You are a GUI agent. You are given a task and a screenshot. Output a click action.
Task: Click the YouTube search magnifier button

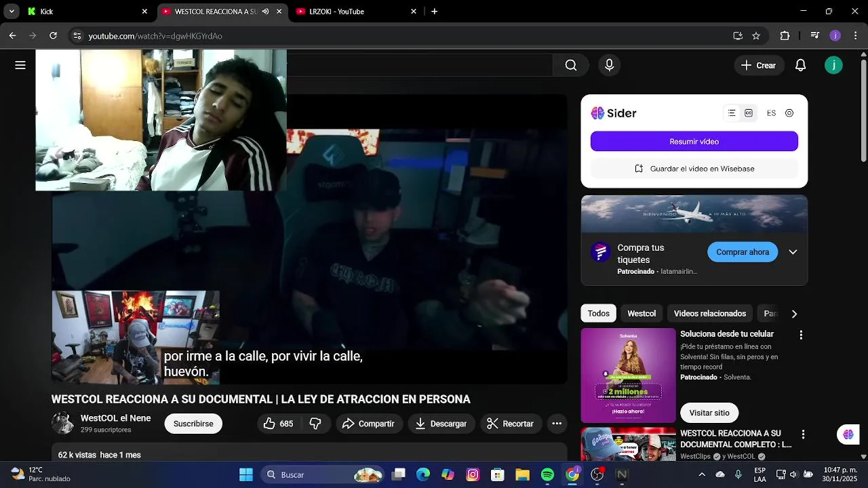(x=571, y=65)
